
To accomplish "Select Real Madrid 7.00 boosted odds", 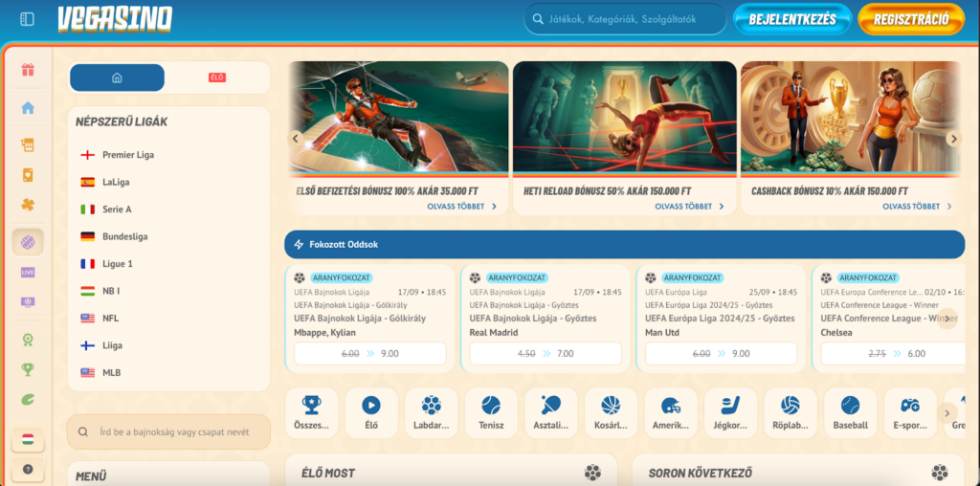I will 546,354.
